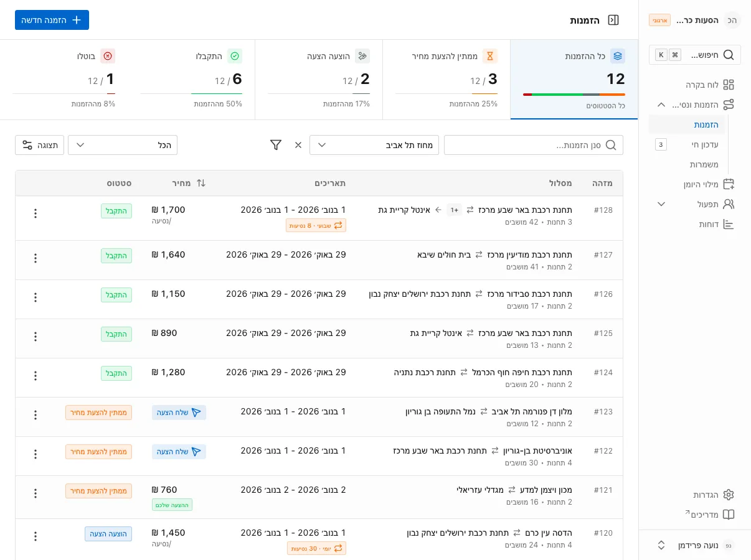Select the בוטלו summary card
751x560 pixels.
point(64,80)
